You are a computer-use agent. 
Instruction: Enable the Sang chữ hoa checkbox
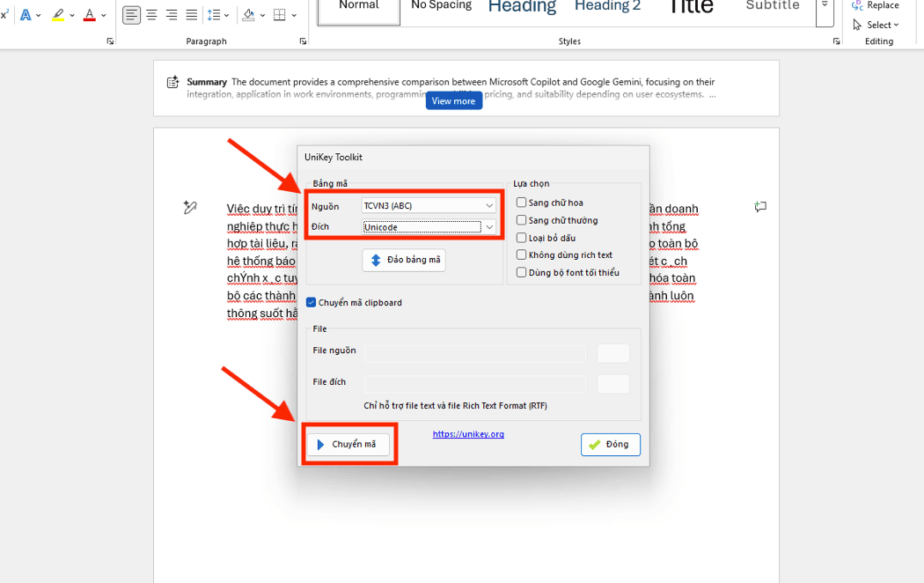point(521,202)
